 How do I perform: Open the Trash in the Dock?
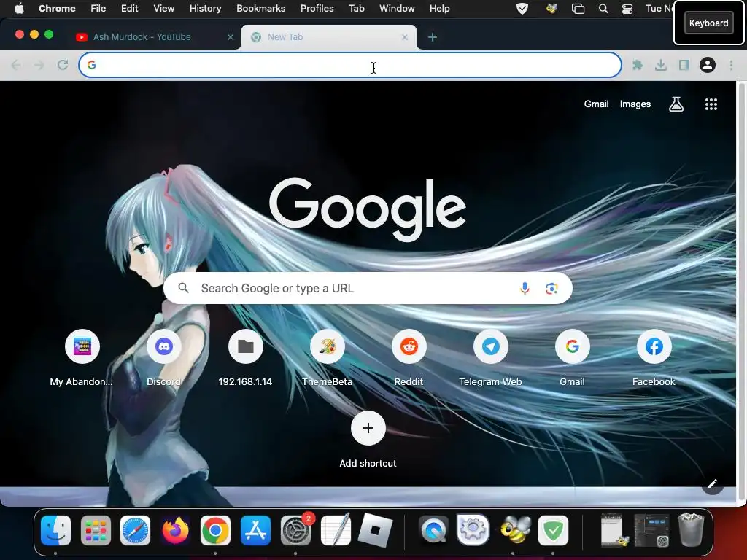pos(690,529)
